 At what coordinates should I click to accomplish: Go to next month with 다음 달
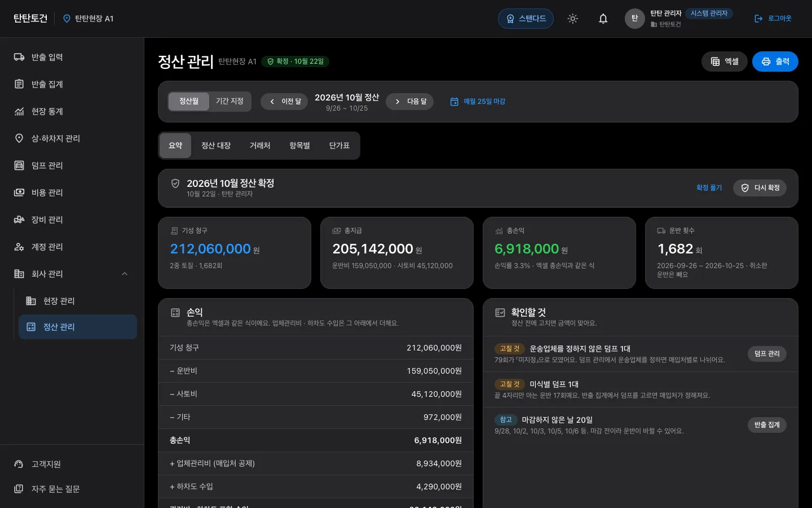[x=410, y=102]
